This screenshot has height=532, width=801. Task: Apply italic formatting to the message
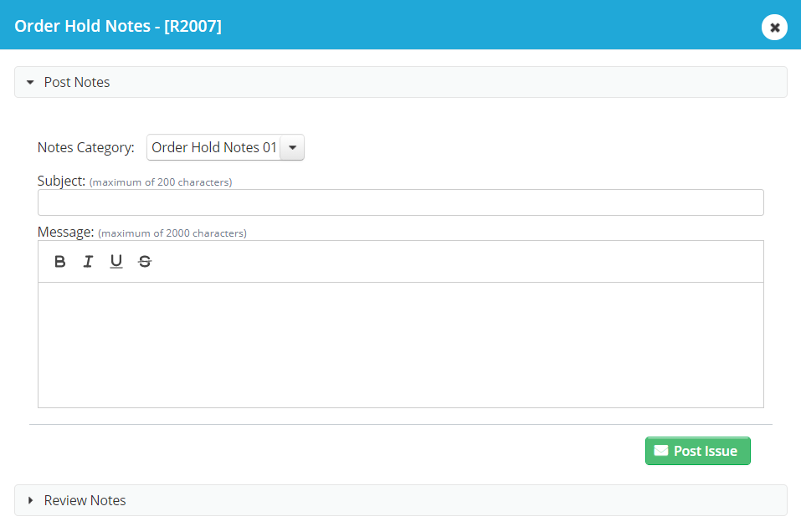88,262
